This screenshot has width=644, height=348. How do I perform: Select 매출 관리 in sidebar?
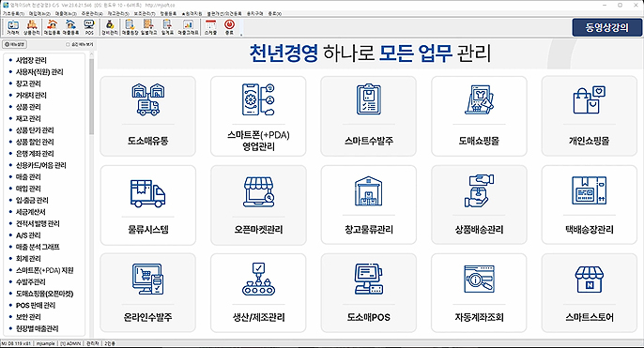pos(28,177)
